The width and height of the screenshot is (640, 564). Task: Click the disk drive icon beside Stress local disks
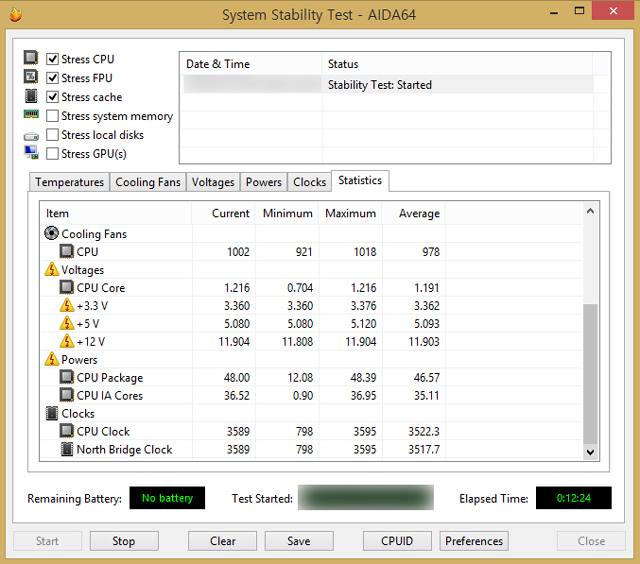pos(31,136)
